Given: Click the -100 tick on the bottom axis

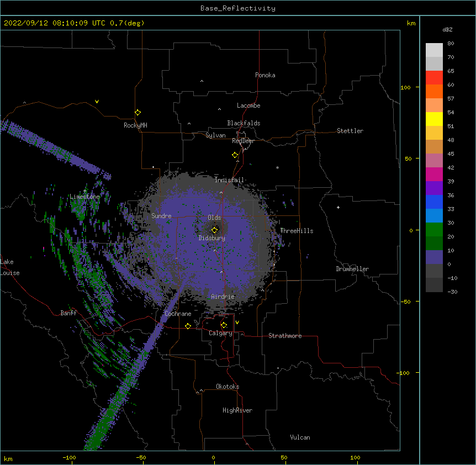Looking at the screenshot, I should [70, 457].
